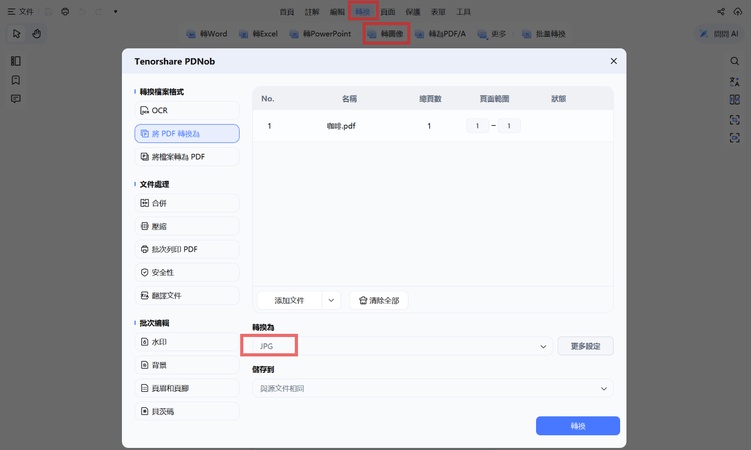Open 將檔案轉為 PDF mode
The width and height of the screenshot is (751, 450).
pos(187,157)
